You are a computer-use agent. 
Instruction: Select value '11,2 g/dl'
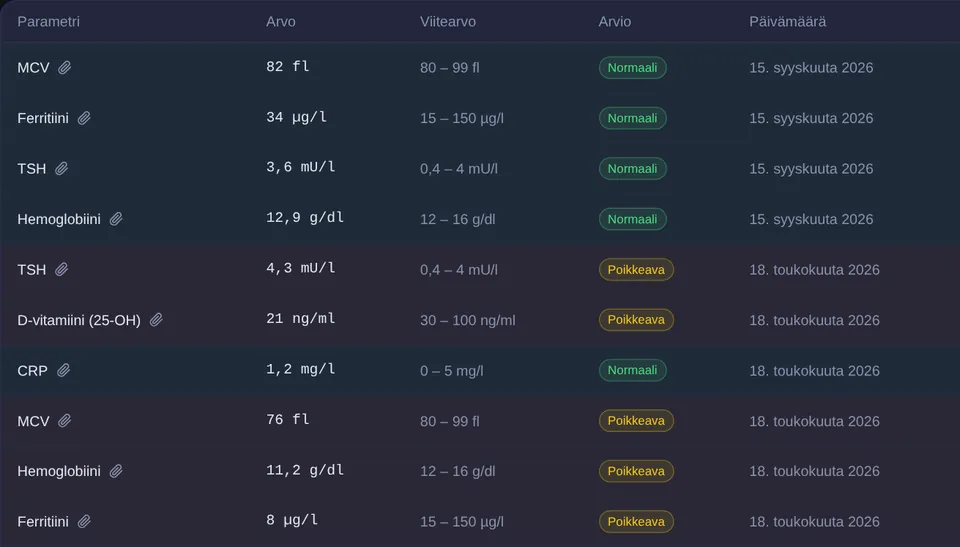(x=305, y=470)
